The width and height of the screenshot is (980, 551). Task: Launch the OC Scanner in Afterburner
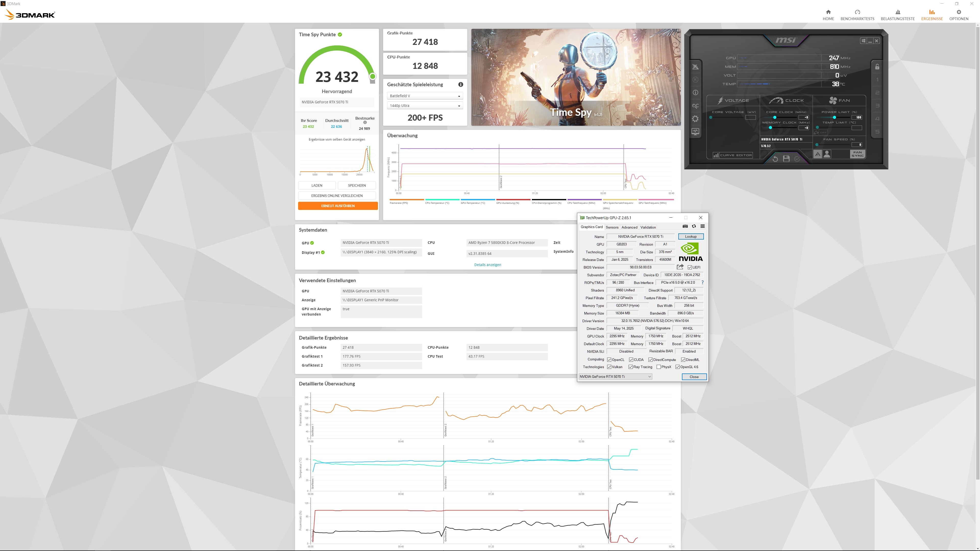[695, 106]
